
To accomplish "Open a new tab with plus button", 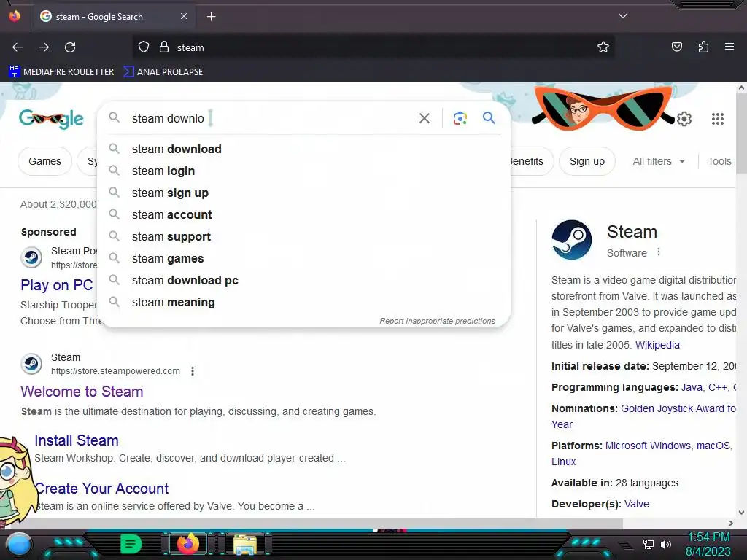I will point(211,17).
